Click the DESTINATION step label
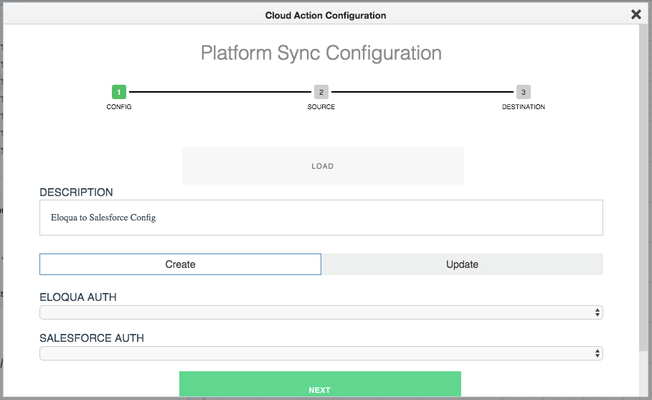Screen dimensions: 652x400 click(x=523, y=107)
